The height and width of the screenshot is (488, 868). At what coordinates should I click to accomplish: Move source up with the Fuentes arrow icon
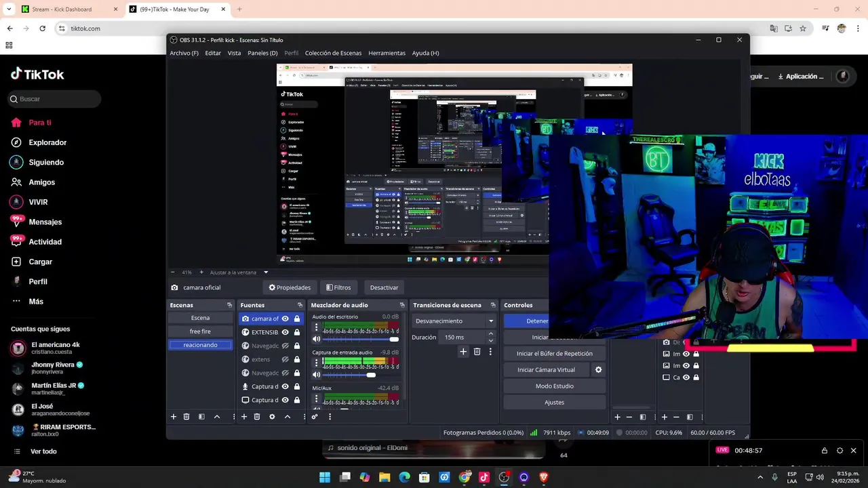pos(288,417)
